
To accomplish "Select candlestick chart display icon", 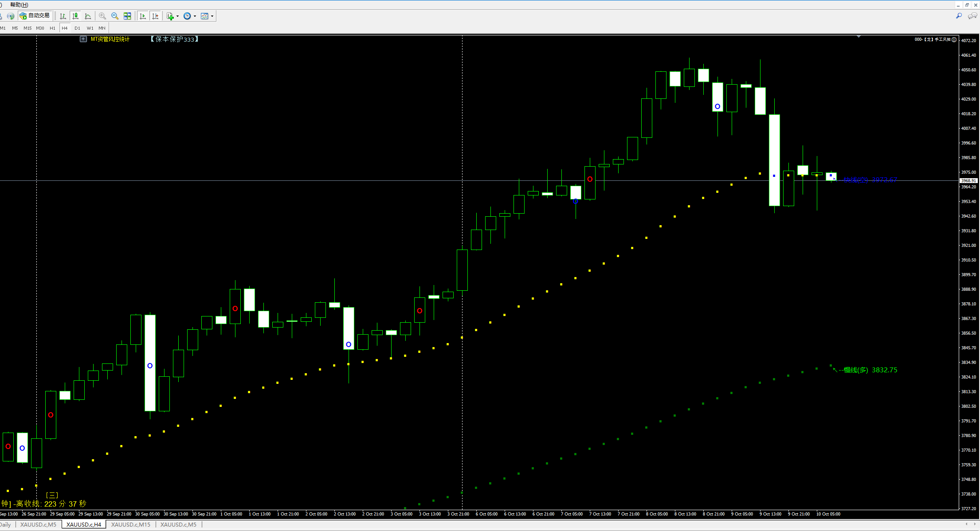I will click(75, 16).
